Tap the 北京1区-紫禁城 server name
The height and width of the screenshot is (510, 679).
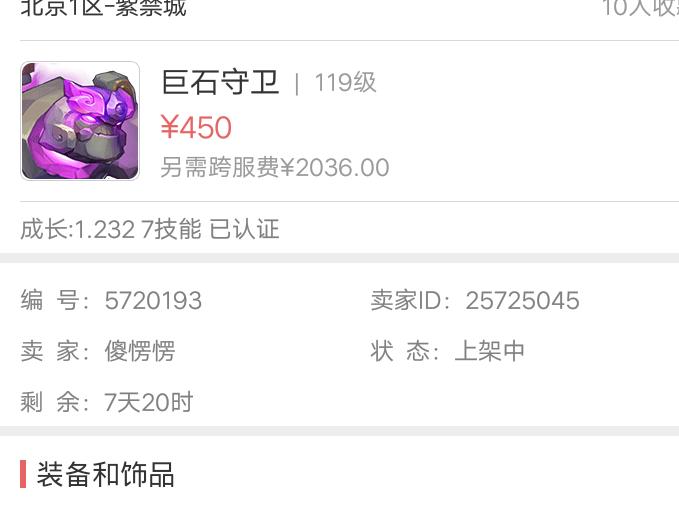(x=103, y=8)
